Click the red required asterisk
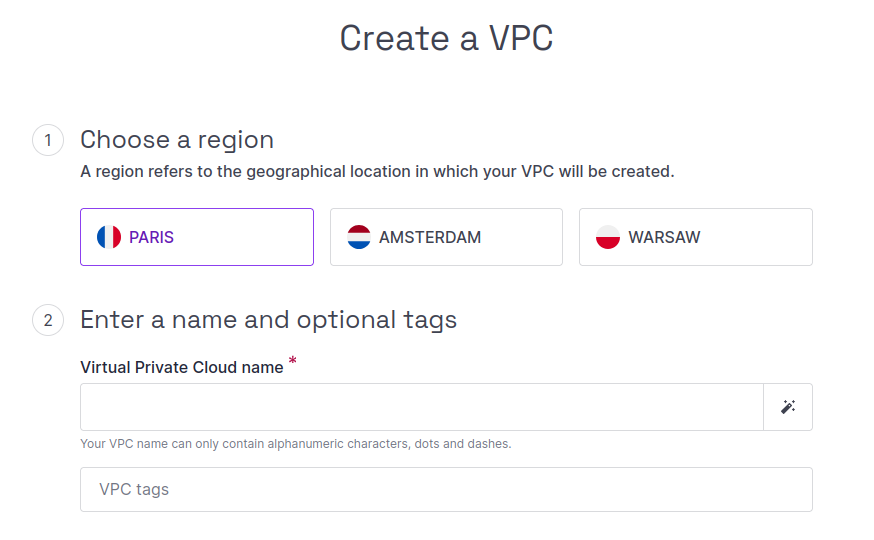 [x=293, y=361]
